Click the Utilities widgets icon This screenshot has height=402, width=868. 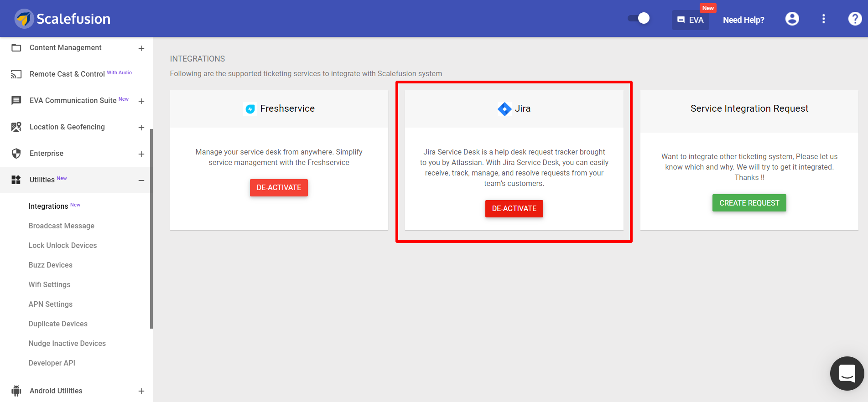coord(16,180)
